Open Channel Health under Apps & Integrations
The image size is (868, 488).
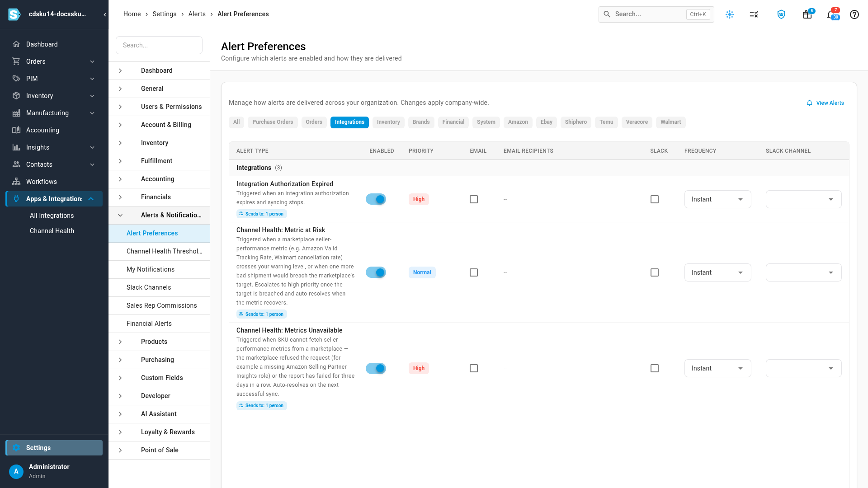(x=52, y=231)
